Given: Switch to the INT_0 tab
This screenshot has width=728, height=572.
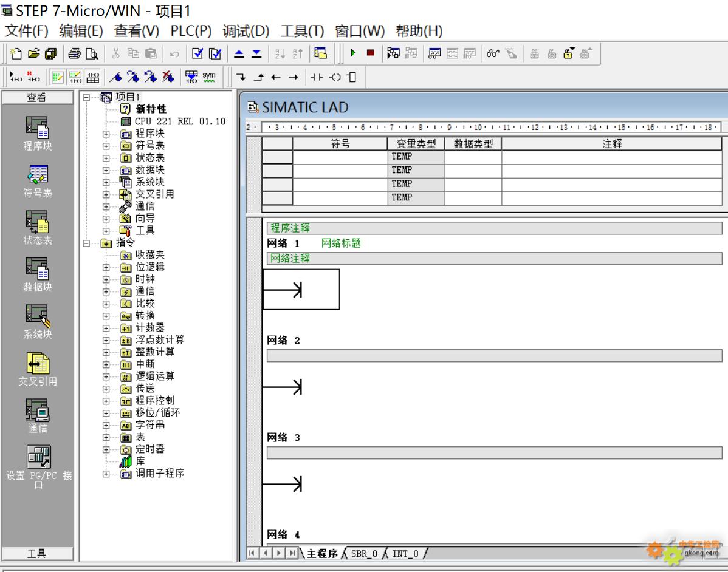Looking at the screenshot, I should pyautogui.click(x=405, y=553).
